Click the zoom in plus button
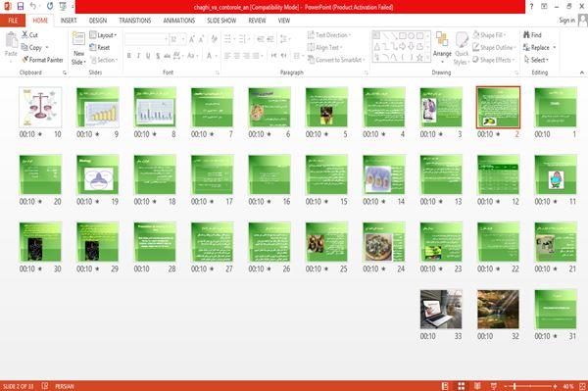The image size is (588, 391). click(x=555, y=386)
